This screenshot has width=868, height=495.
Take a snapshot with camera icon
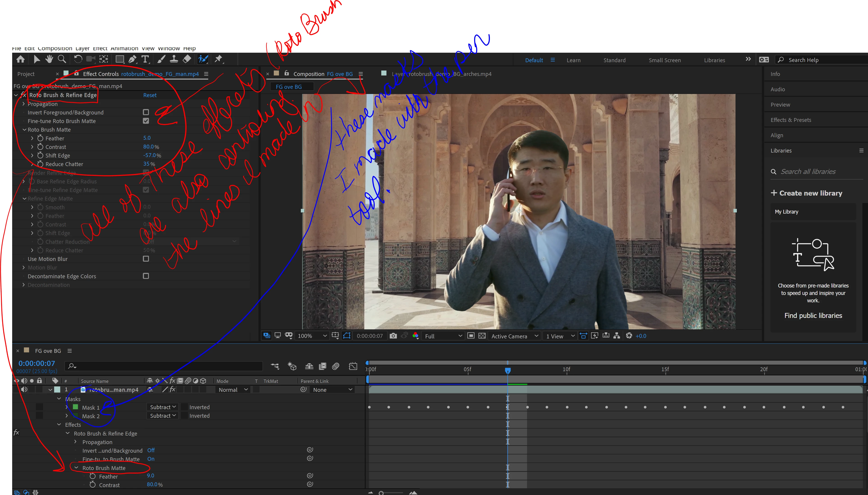[x=393, y=336]
